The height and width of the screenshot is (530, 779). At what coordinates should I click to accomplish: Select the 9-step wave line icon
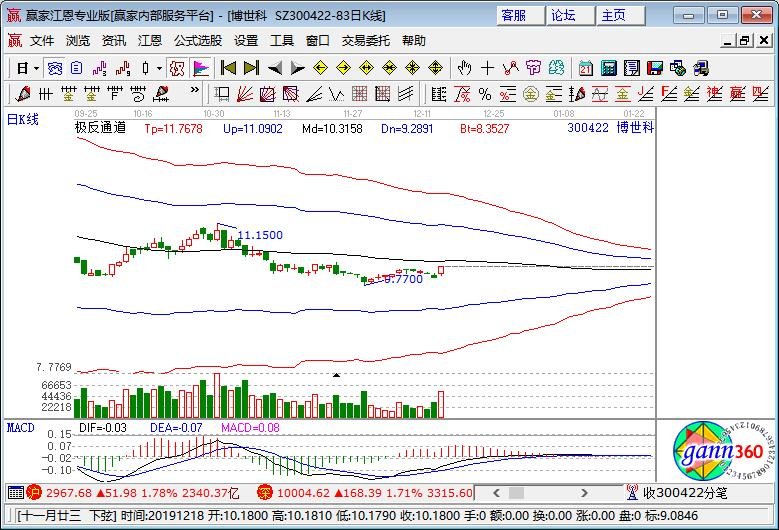click(x=123, y=68)
